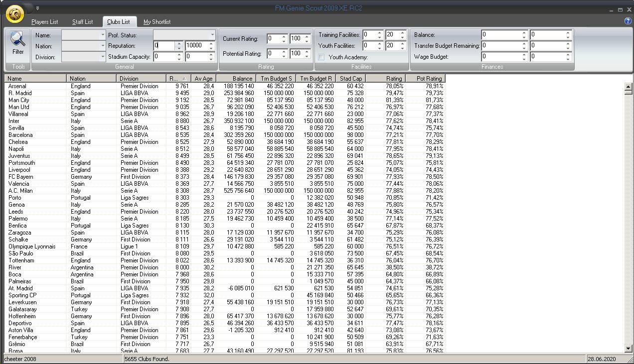The width and height of the screenshot is (634, 364).
Task: Increase the minimum Reputation spinner value
Action: tap(179, 43)
